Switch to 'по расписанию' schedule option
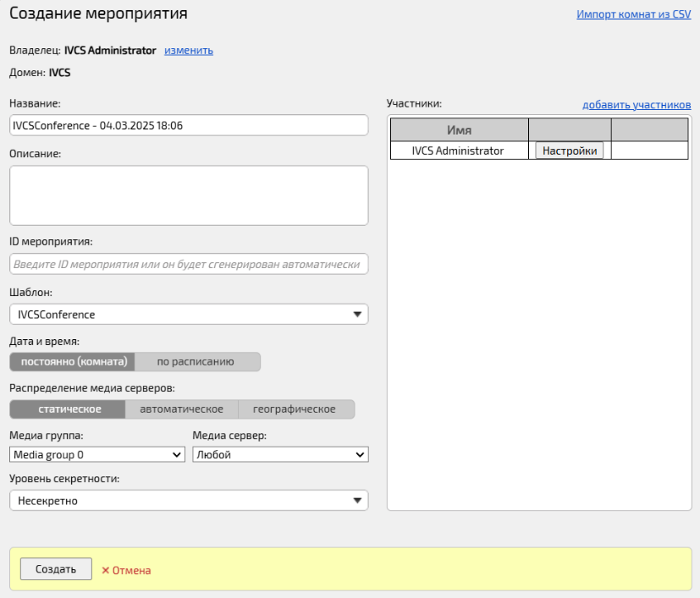The height and width of the screenshot is (598, 700). [x=196, y=362]
